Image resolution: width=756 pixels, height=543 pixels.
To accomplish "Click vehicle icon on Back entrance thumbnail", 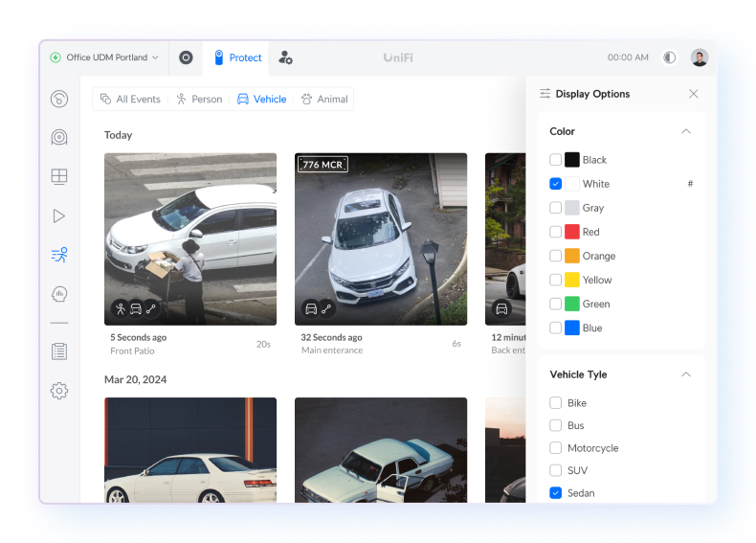I will coord(501,309).
